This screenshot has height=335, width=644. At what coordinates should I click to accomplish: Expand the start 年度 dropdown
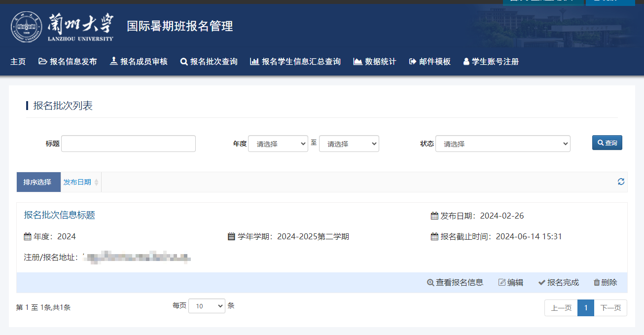click(x=278, y=144)
